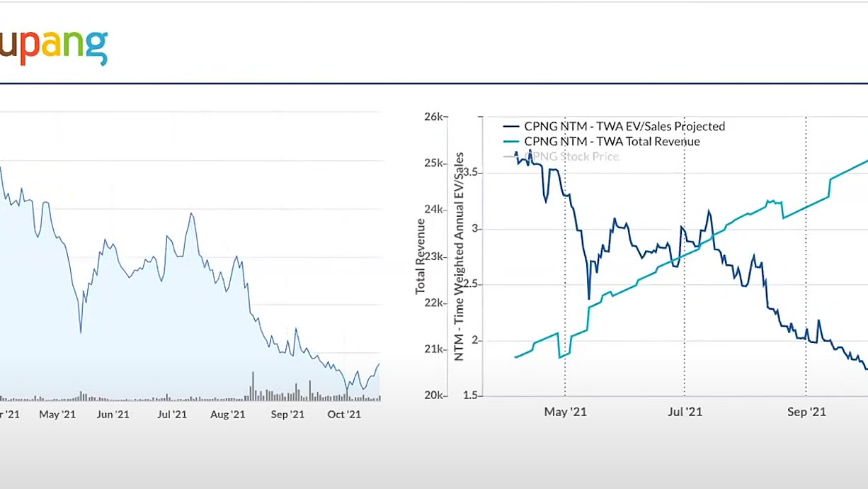Viewport: 868px width, 489px height.
Task: Select the Aug '21 axis label
Action: [x=228, y=415]
